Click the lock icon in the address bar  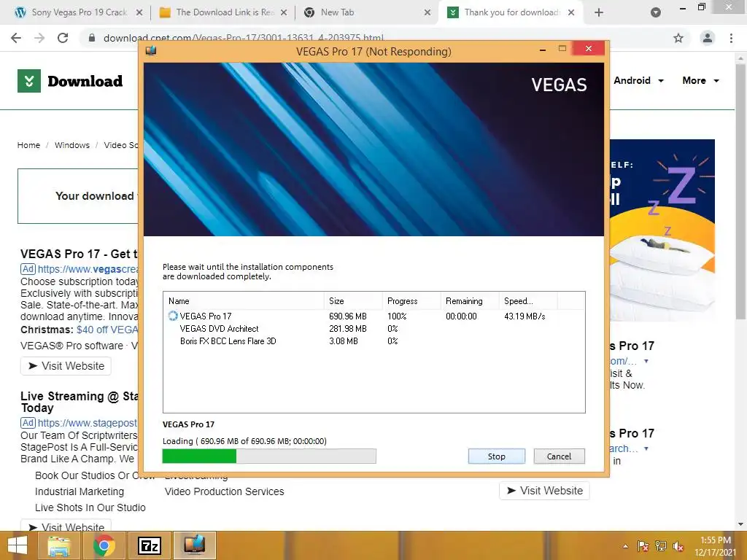(92, 38)
